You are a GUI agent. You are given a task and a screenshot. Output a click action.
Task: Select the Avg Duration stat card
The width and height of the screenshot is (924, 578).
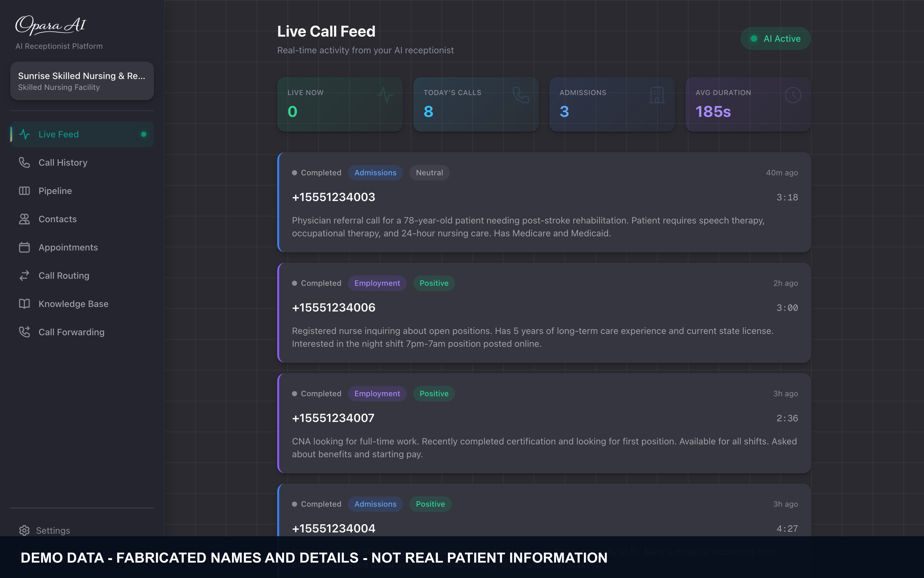(x=748, y=104)
